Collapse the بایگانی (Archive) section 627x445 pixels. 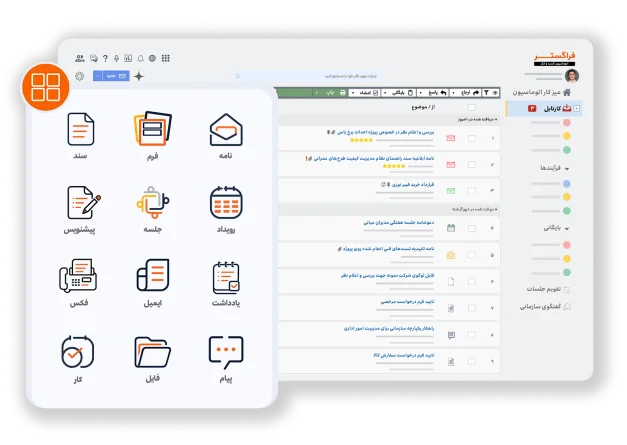(x=566, y=229)
